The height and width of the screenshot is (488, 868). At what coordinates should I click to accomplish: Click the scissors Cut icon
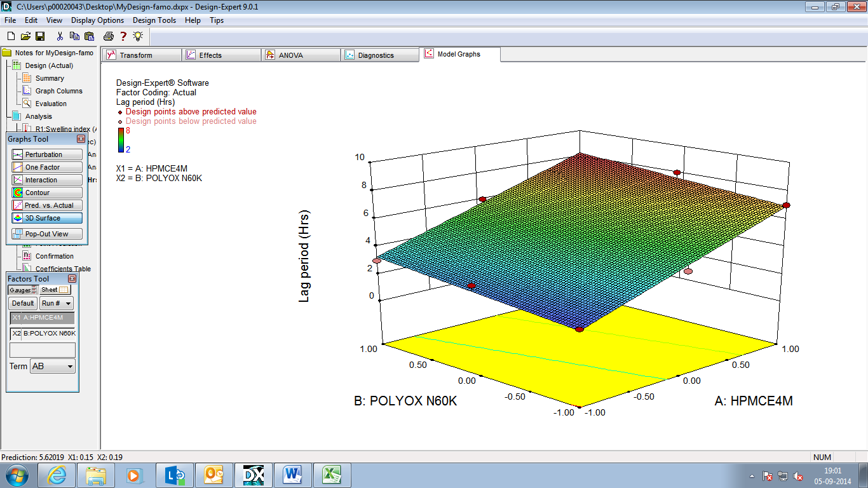click(60, 36)
